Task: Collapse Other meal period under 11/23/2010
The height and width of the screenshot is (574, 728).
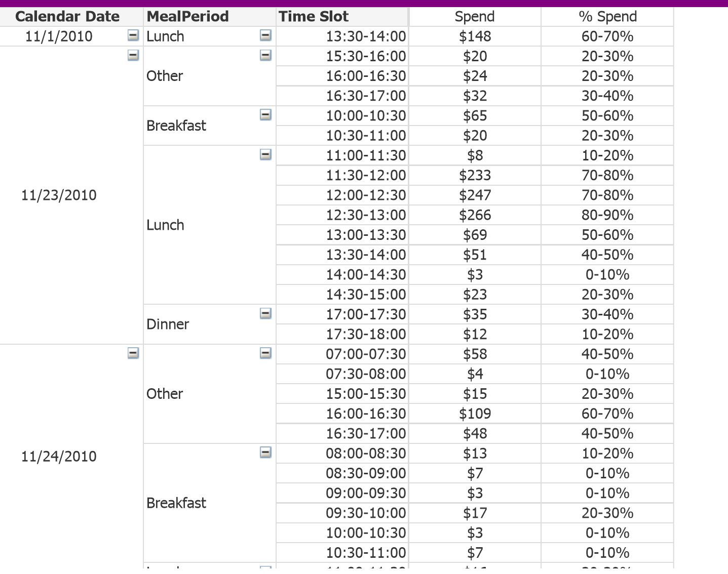Action: (265, 55)
